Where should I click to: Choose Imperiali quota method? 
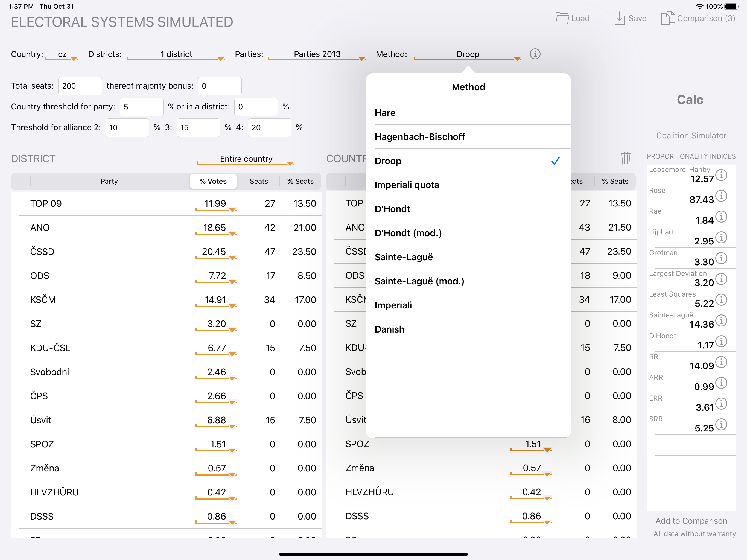coord(468,185)
